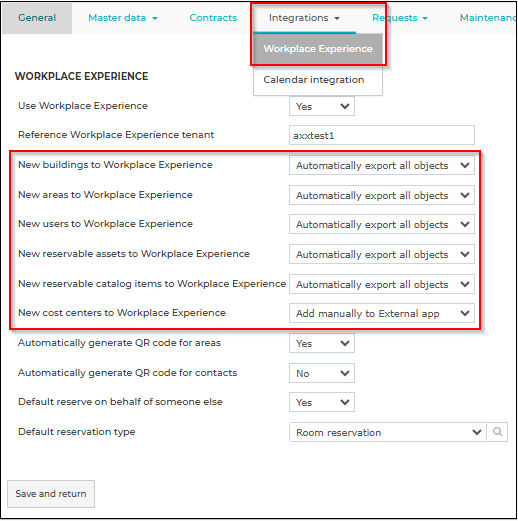The width and height of the screenshot is (518, 521).
Task: Open the Use Workplace Experience dropdown
Action: 322,106
